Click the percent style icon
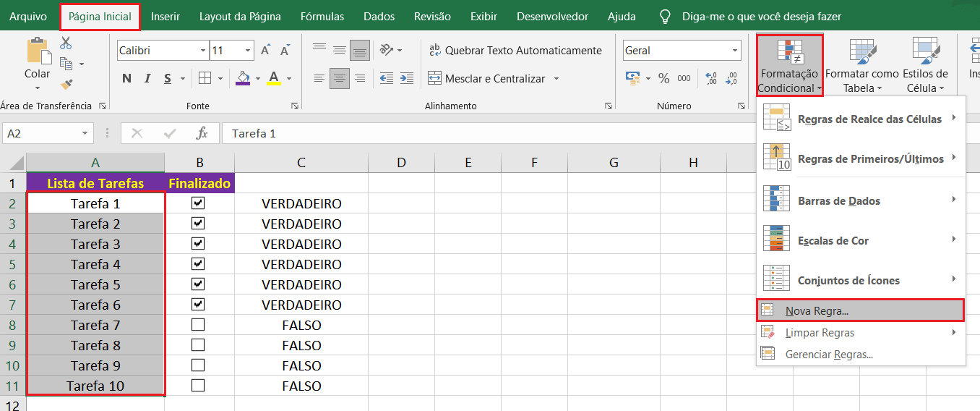Viewport: 980px width, 411px height. (663, 78)
